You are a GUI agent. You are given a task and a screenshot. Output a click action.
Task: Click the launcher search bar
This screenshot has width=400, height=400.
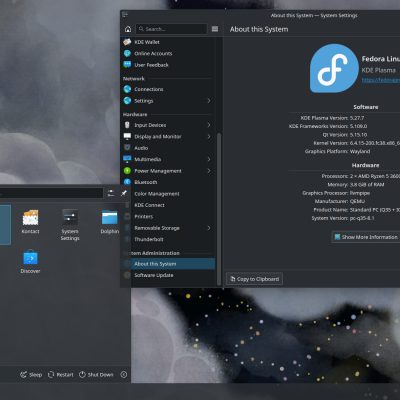pyautogui.click(x=51, y=193)
